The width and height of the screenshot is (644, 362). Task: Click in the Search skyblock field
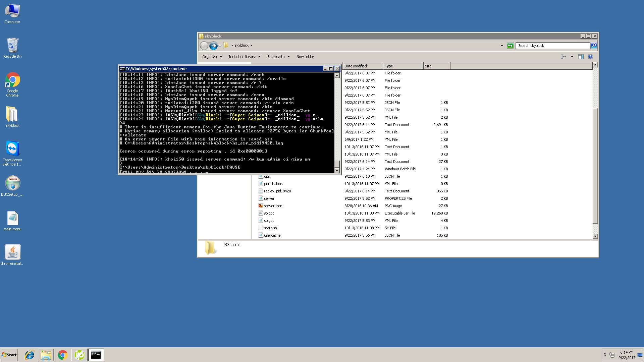(x=552, y=46)
